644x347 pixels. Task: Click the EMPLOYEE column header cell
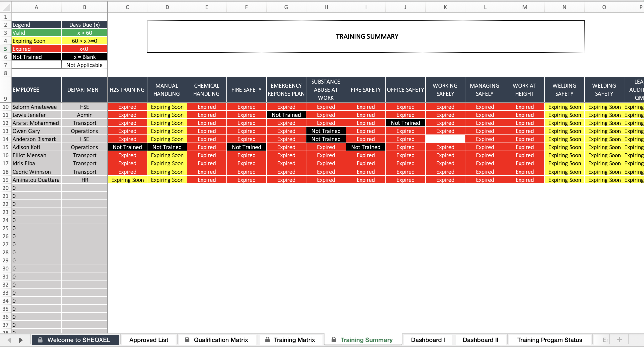pyautogui.click(x=36, y=90)
